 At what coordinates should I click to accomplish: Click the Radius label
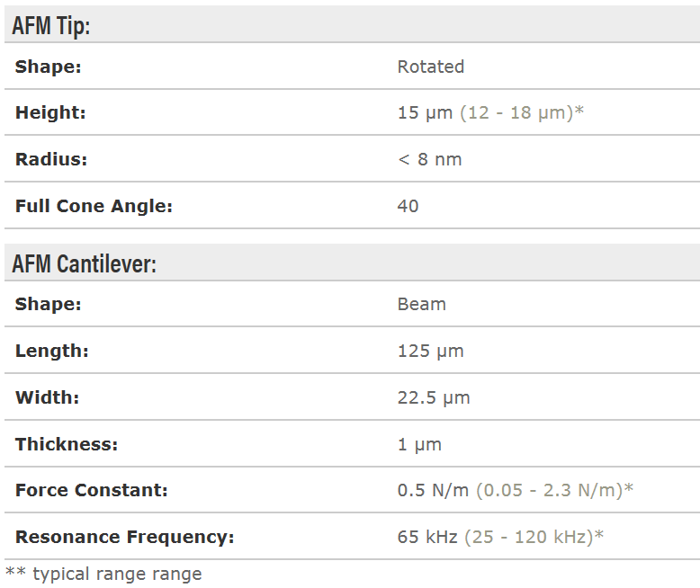tap(51, 160)
